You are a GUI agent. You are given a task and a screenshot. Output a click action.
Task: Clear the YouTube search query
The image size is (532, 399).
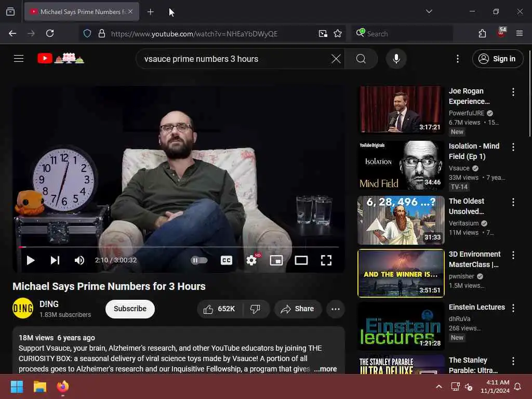[336, 59]
